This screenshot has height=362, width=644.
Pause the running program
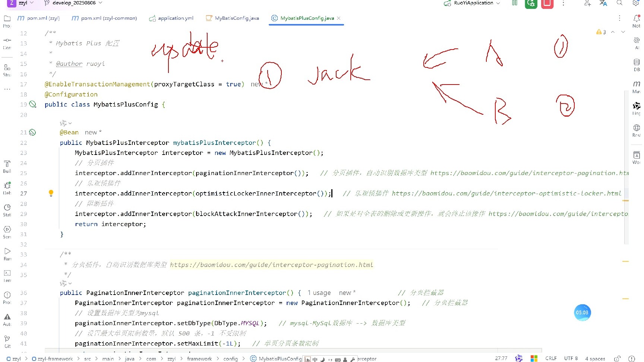[515, 3]
